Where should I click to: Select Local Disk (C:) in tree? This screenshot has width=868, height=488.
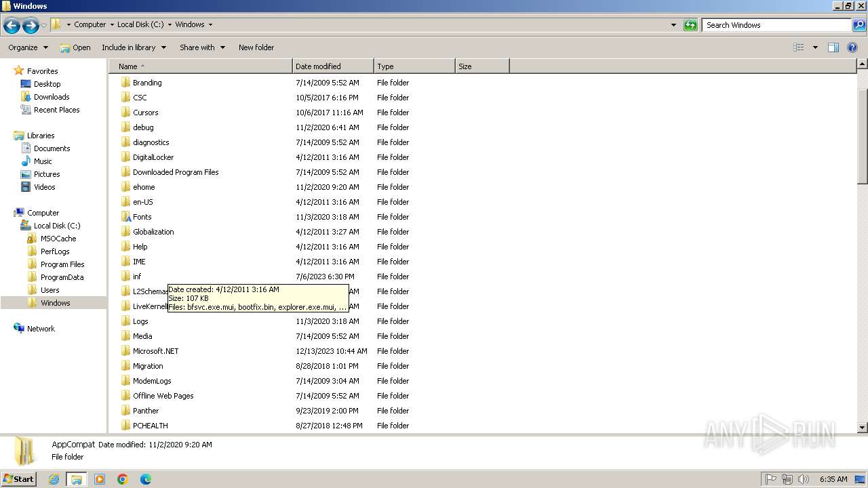click(57, 226)
